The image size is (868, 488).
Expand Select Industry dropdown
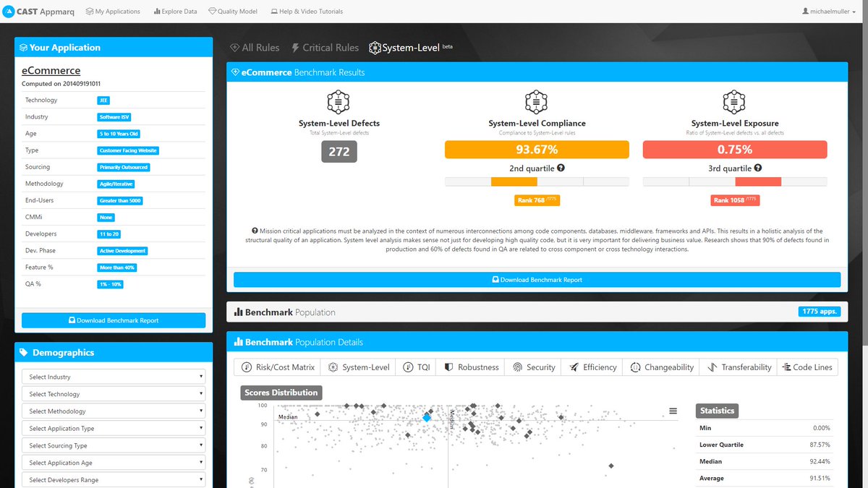tap(114, 377)
